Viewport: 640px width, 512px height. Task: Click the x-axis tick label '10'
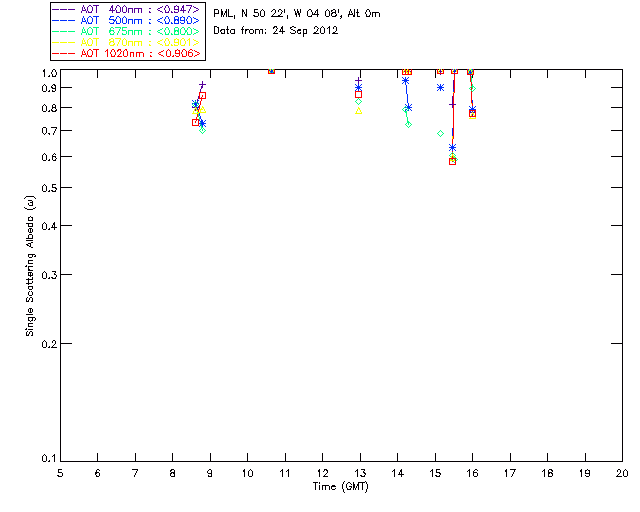247,473
